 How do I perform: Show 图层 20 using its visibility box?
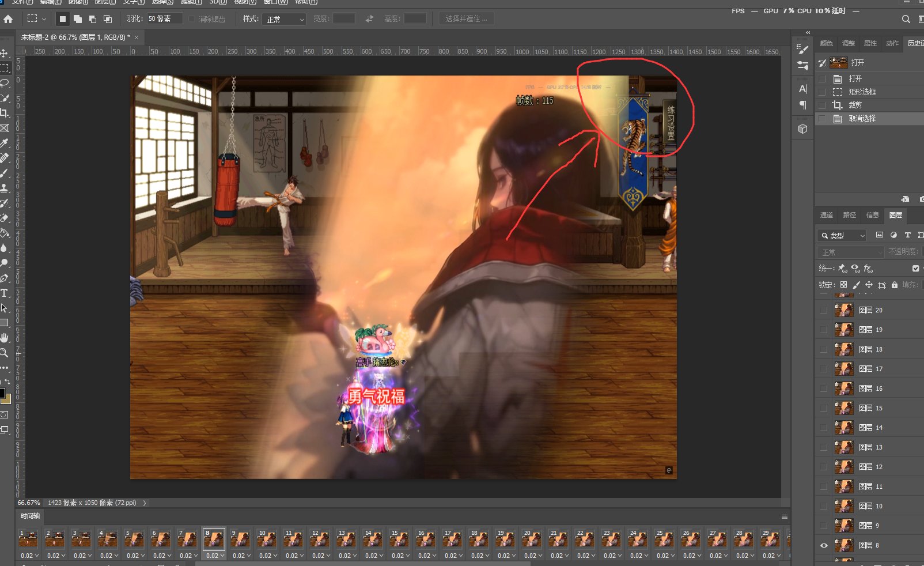pyautogui.click(x=824, y=310)
